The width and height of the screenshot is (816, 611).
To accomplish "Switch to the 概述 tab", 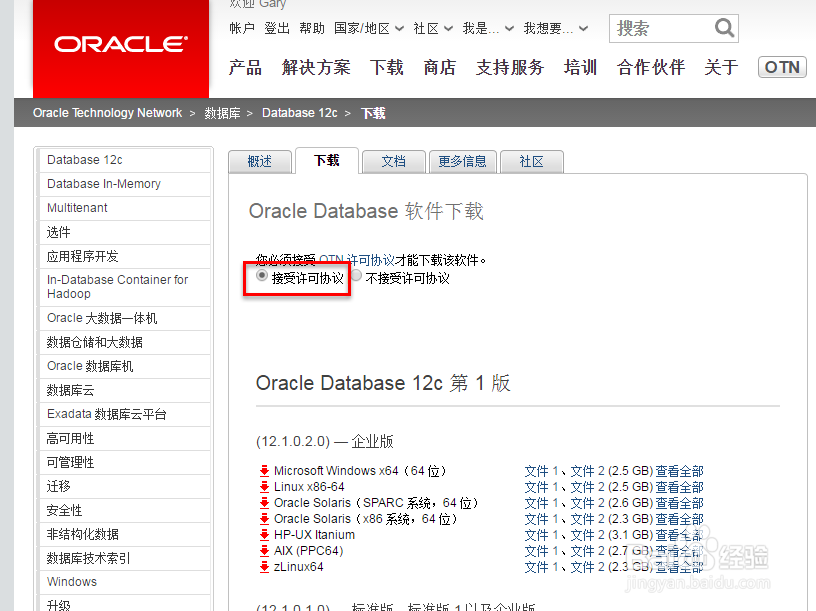I will tap(260, 162).
